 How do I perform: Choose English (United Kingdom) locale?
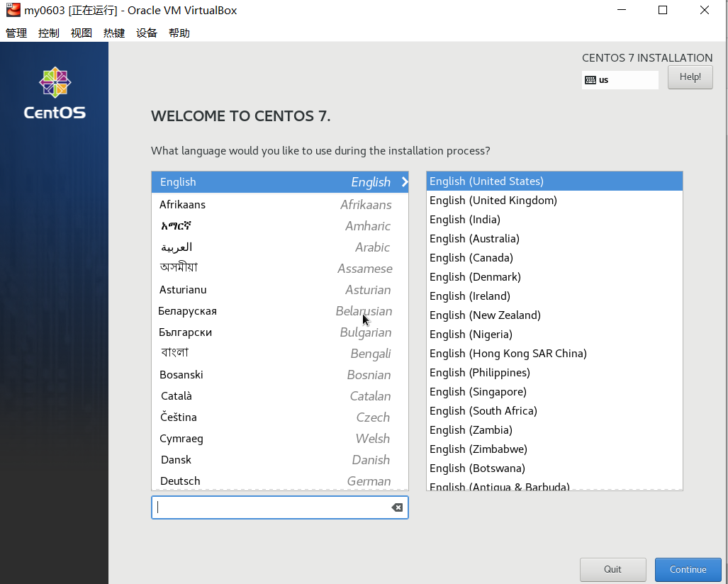pyautogui.click(x=554, y=201)
